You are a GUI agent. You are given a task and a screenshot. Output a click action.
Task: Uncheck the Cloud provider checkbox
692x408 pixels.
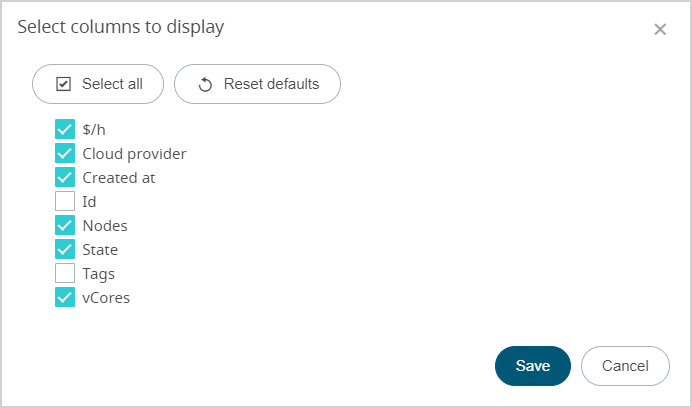click(65, 153)
